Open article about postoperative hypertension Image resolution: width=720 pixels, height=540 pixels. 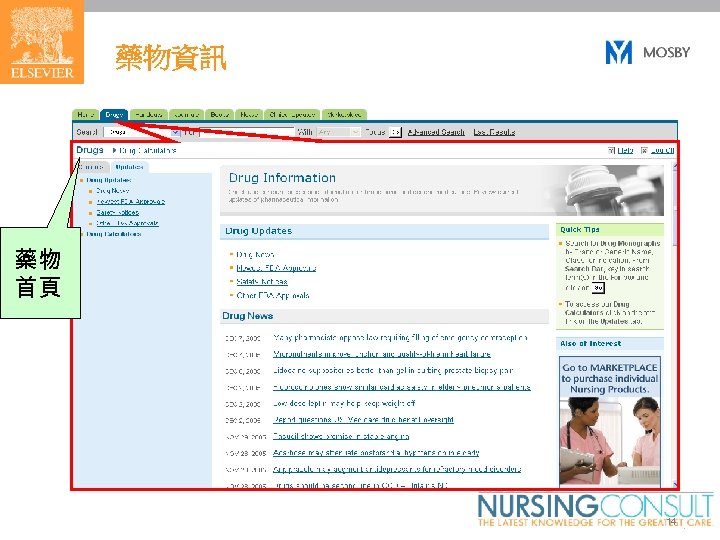pos(376,453)
